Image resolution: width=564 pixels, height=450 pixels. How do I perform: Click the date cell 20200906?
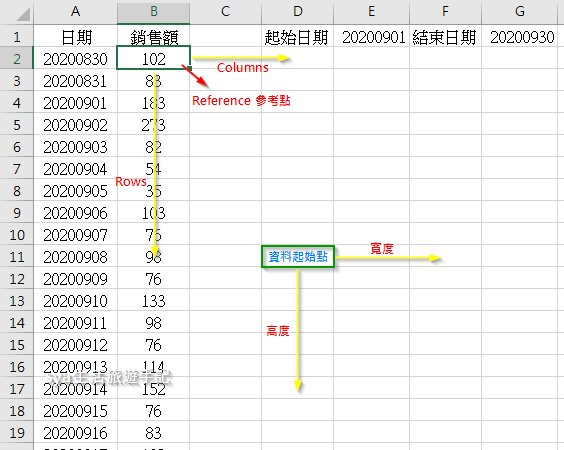pyautogui.click(x=76, y=213)
